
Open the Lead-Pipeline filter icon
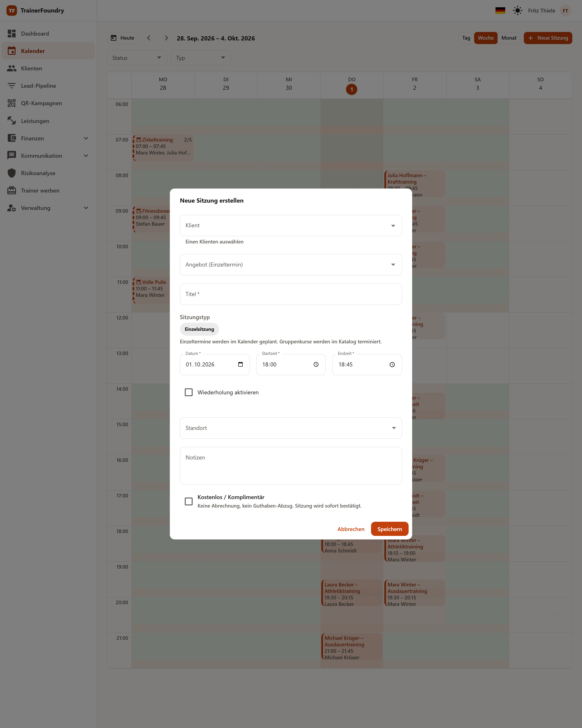point(12,86)
